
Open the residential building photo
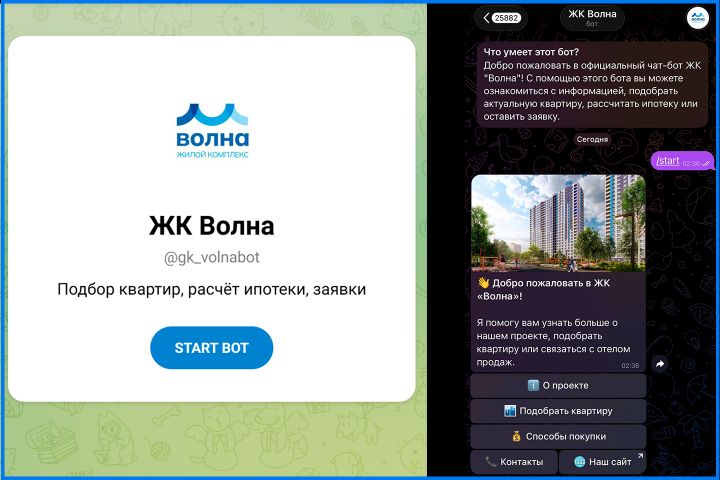tap(558, 223)
